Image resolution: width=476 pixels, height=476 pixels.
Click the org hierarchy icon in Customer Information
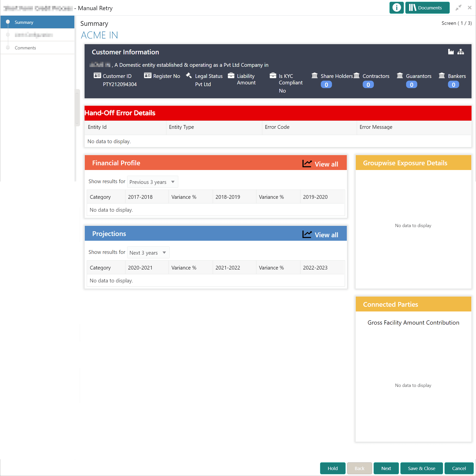(461, 52)
